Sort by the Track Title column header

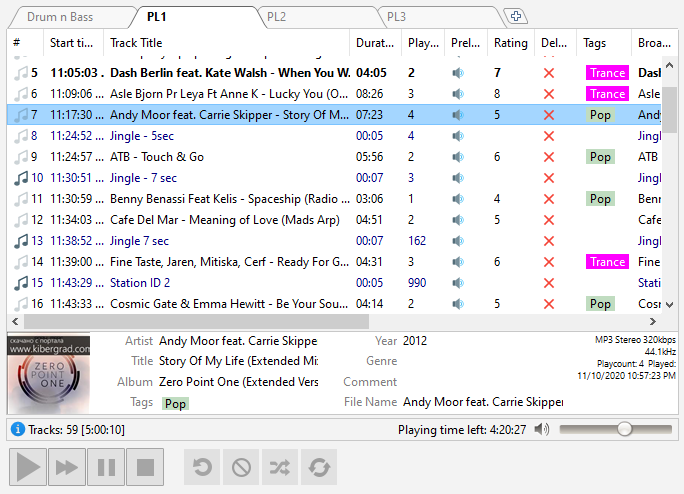(x=226, y=43)
